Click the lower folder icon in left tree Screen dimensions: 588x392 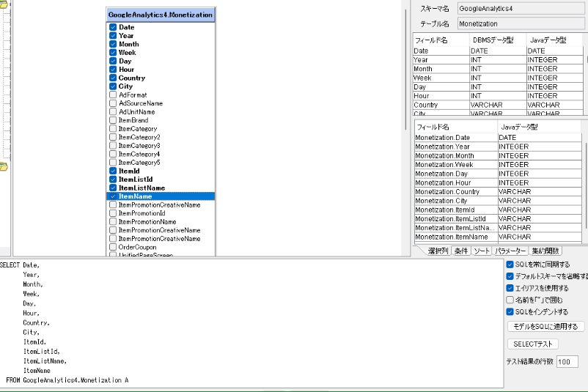[x=3, y=167]
